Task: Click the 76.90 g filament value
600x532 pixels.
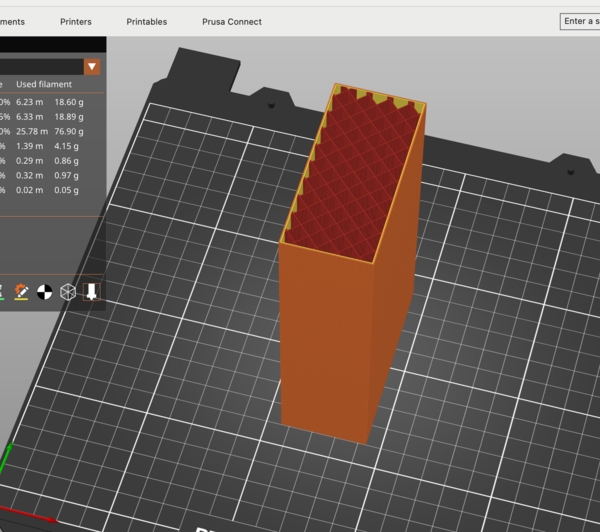Action: (x=69, y=131)
